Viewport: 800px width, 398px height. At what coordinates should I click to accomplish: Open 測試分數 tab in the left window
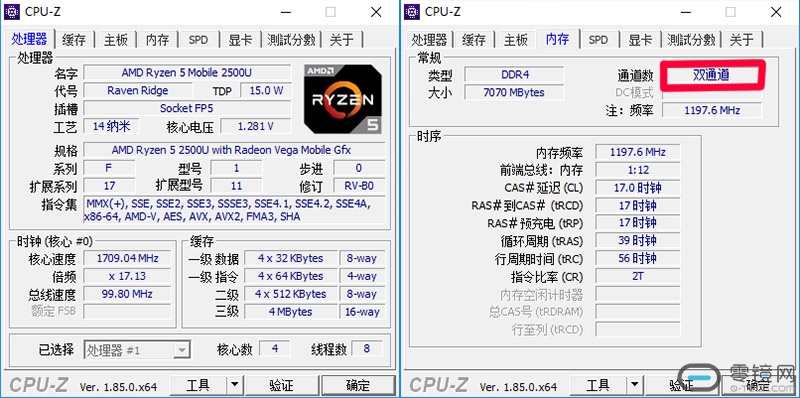pyautogui.click(x=291, y=40)
